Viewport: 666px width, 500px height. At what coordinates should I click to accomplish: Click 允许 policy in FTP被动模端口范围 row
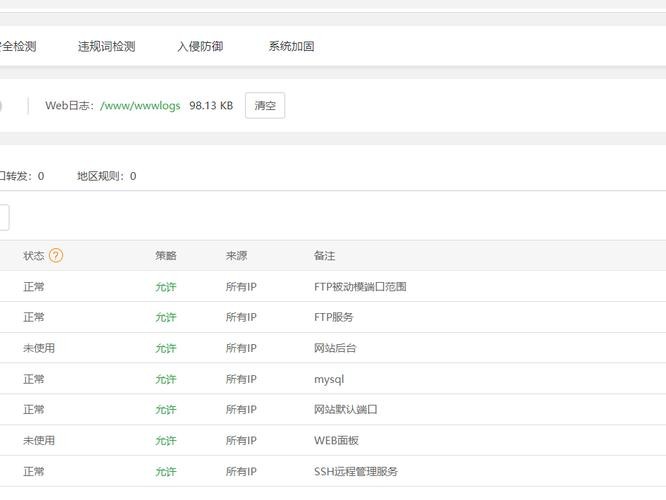(166, 287)
